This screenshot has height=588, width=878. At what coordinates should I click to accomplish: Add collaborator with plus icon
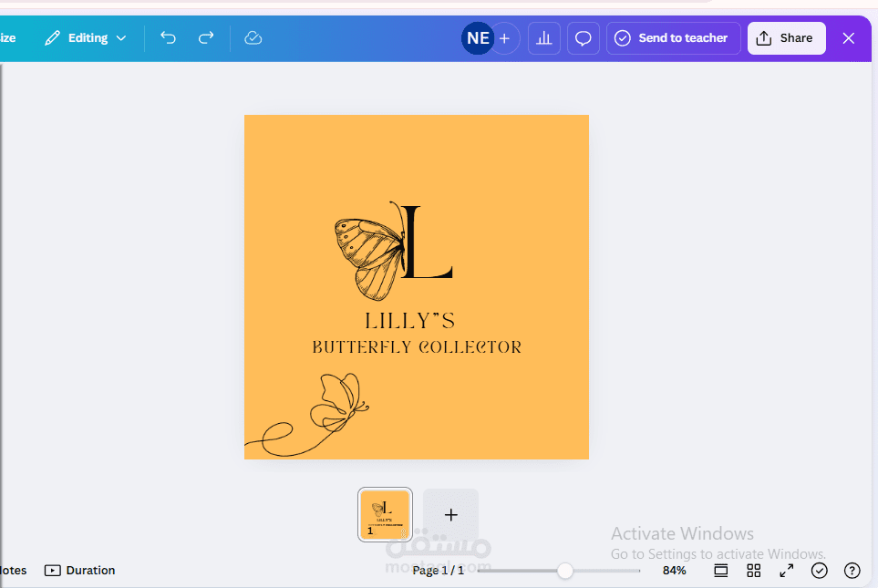(505, 38)
